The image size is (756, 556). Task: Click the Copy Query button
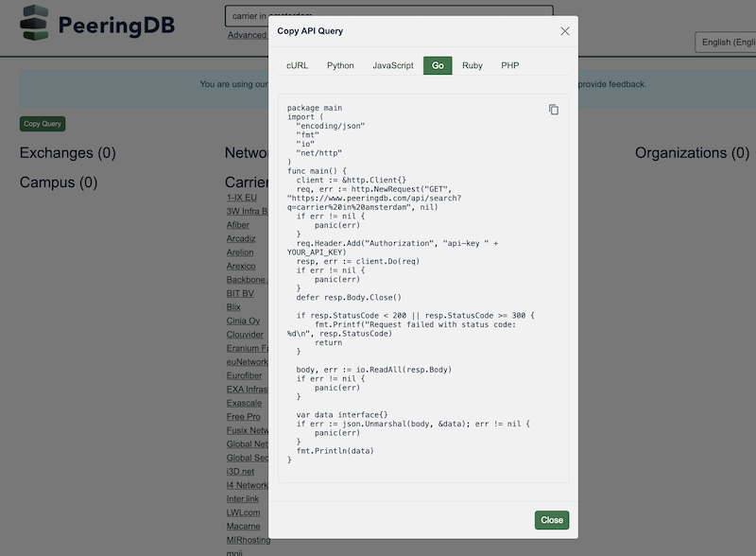point(43,124)
